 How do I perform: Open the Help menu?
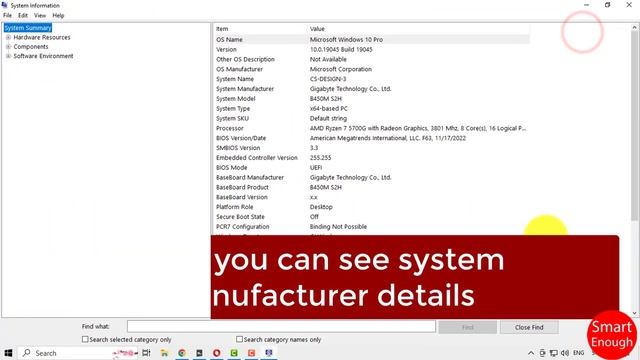pyautogui.click(x=58, y=16)
